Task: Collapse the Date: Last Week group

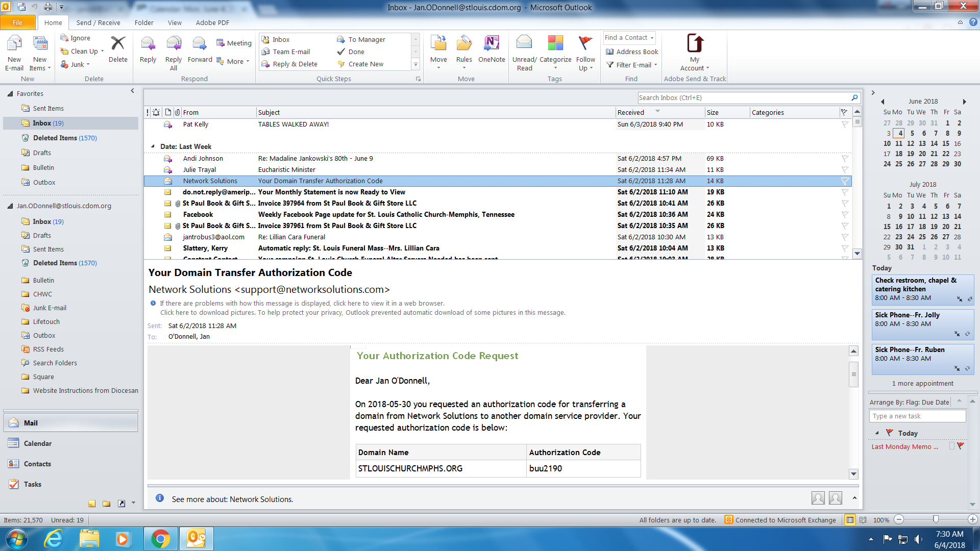Action: (153, 146)
